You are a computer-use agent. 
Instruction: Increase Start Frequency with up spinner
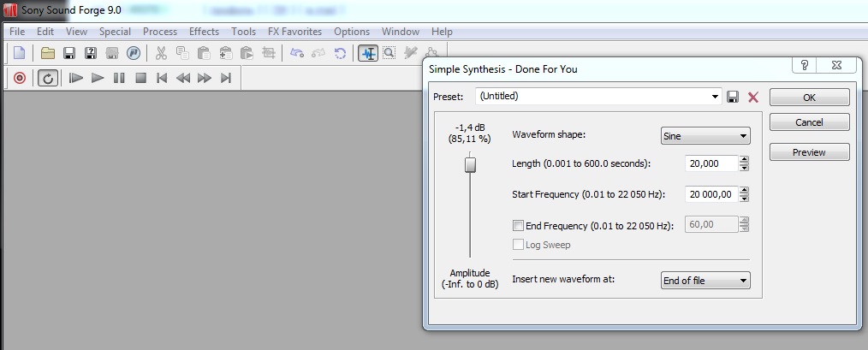745,191
